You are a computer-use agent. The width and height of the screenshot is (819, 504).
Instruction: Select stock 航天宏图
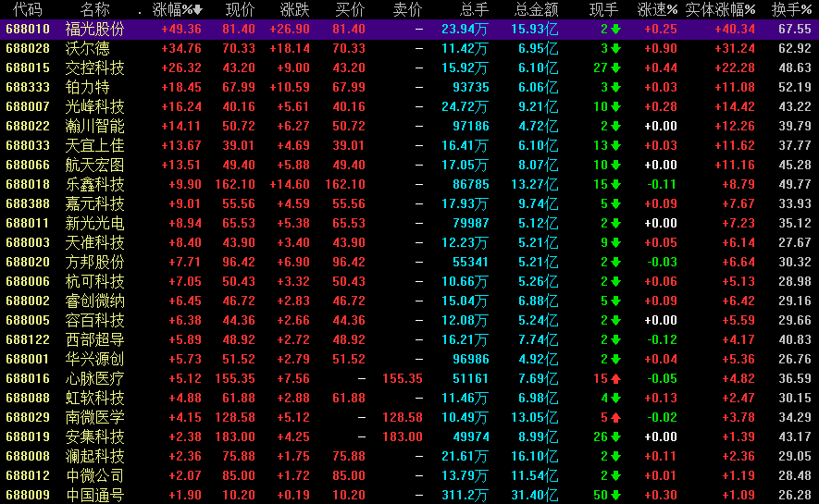point(95,165)
